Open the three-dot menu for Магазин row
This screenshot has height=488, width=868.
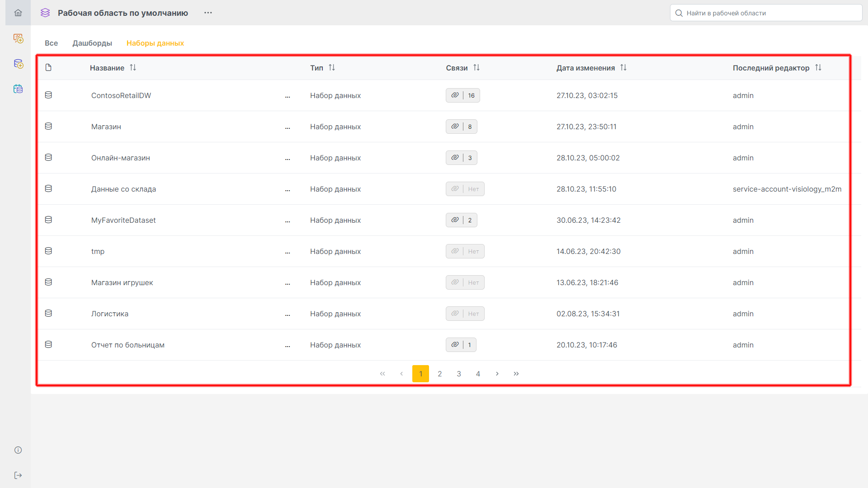tap(288, 127)
